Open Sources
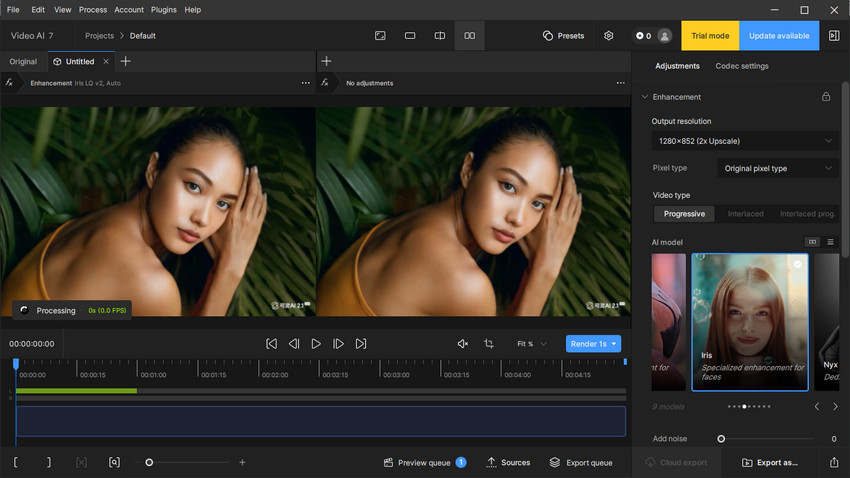Viewport: 850px width, 478px height. [x=508, y=462]
